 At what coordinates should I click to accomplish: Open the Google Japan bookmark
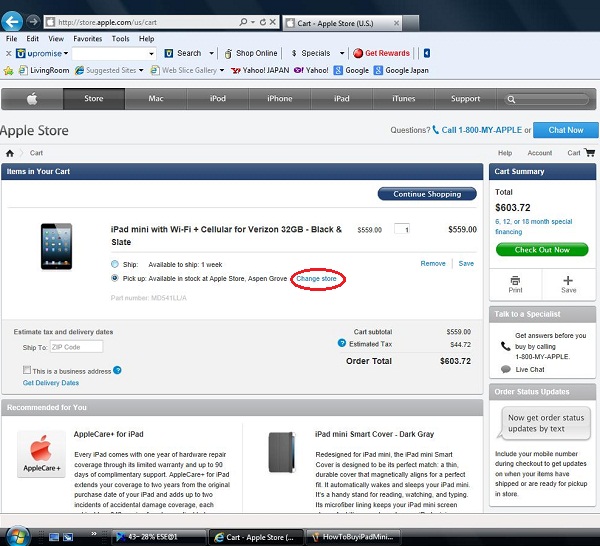pyautogui.click(x=401, y=70)
